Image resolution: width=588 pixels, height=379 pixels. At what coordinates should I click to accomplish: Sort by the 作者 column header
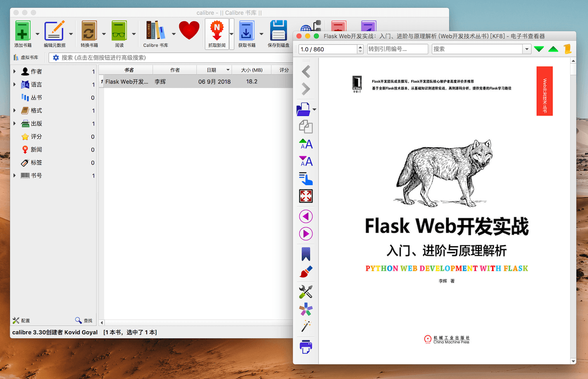click(x=175, y=70)
